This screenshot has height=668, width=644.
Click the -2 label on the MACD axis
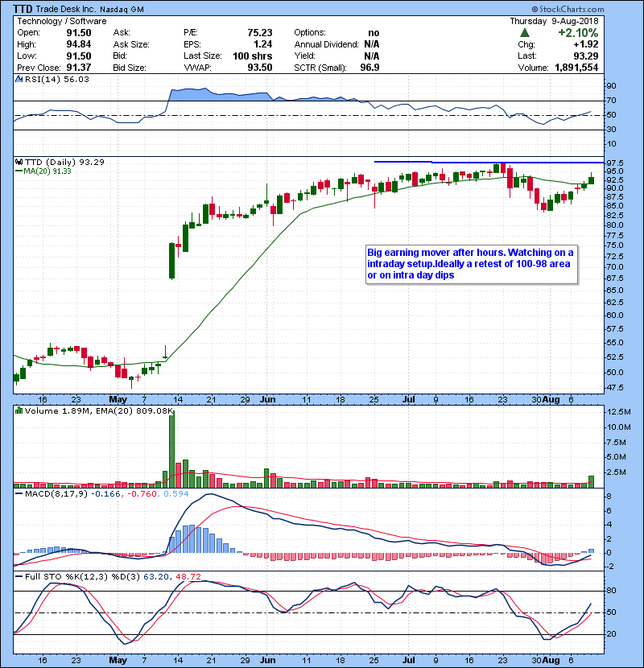pos(610,567)
